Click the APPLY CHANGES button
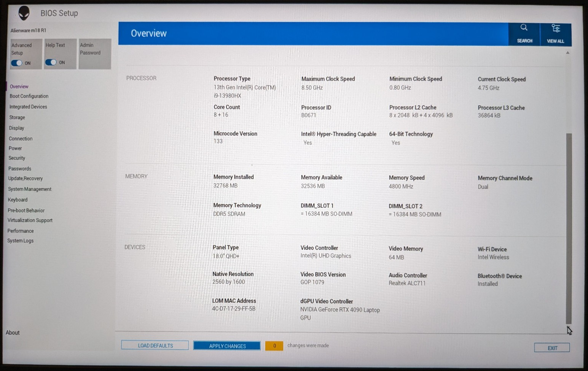 coord(227,346)
